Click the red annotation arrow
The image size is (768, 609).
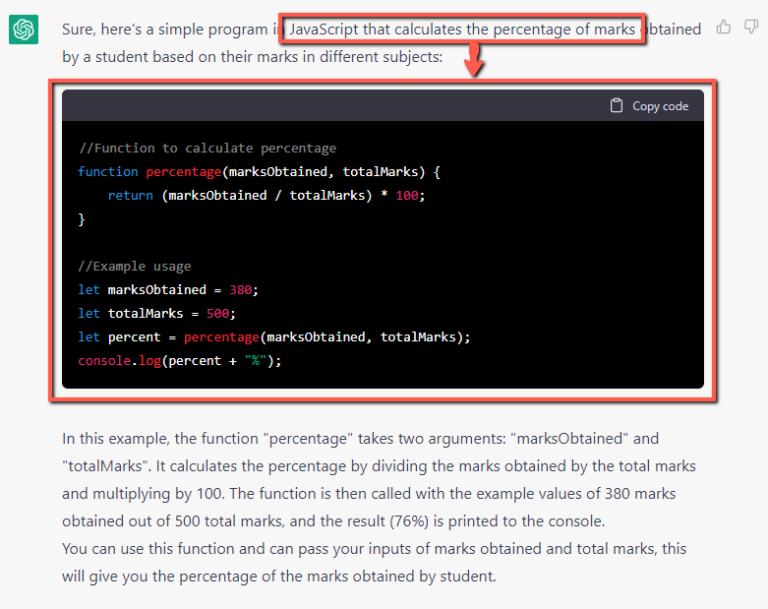click(475, 64)
